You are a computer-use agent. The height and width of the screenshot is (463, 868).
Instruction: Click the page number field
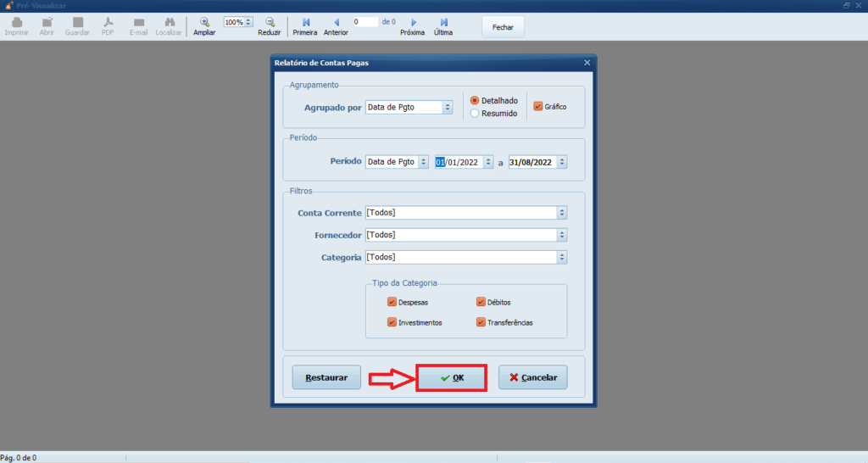(x=365, y=22)
